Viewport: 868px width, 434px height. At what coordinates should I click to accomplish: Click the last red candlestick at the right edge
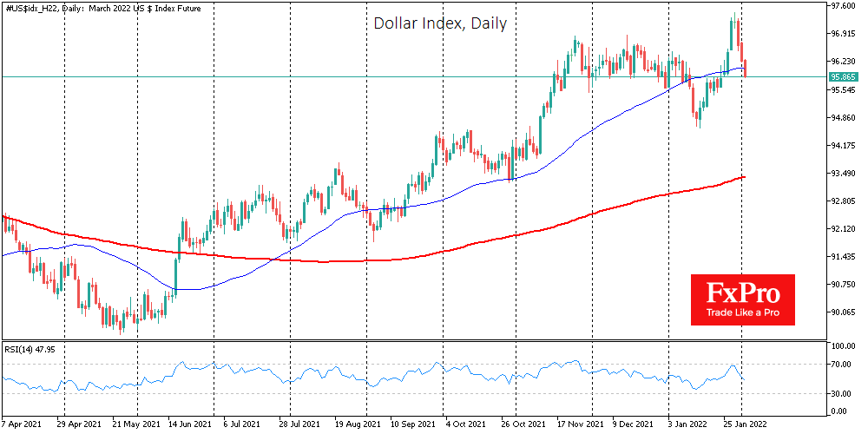pos(745,68)
